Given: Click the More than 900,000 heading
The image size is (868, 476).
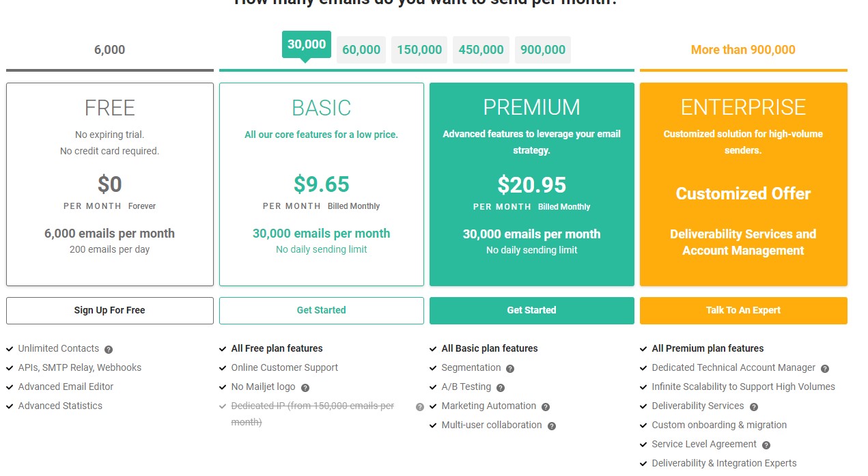Looking at the screenshot, I should [743, 50].
